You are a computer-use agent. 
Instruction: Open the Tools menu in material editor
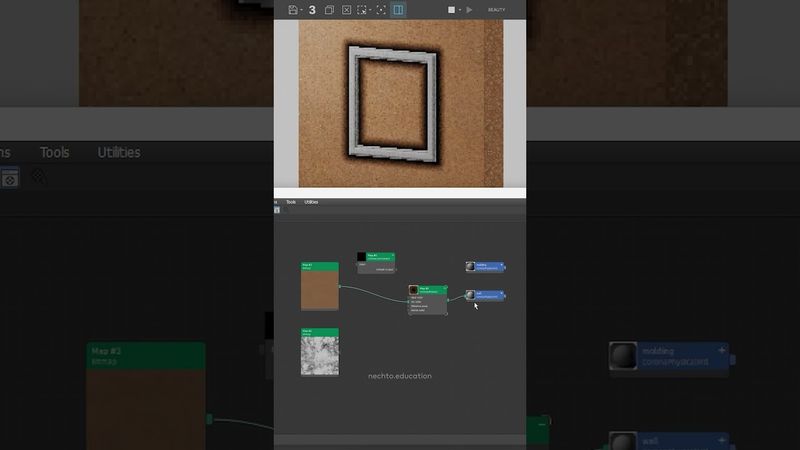pos(291,202)
